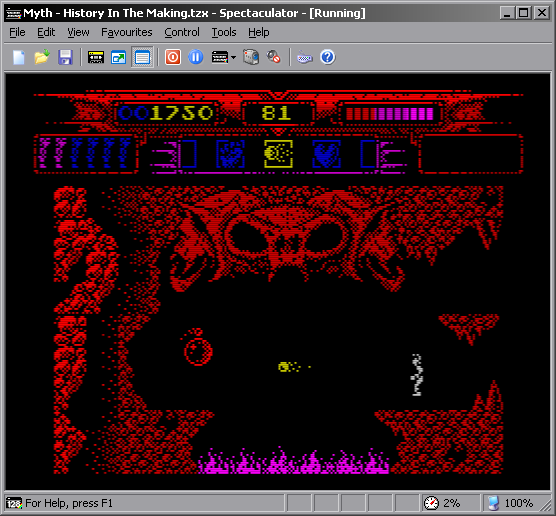
Task: Save snapshot using the floppy disk icon
Action: click(x=65, y=57)
